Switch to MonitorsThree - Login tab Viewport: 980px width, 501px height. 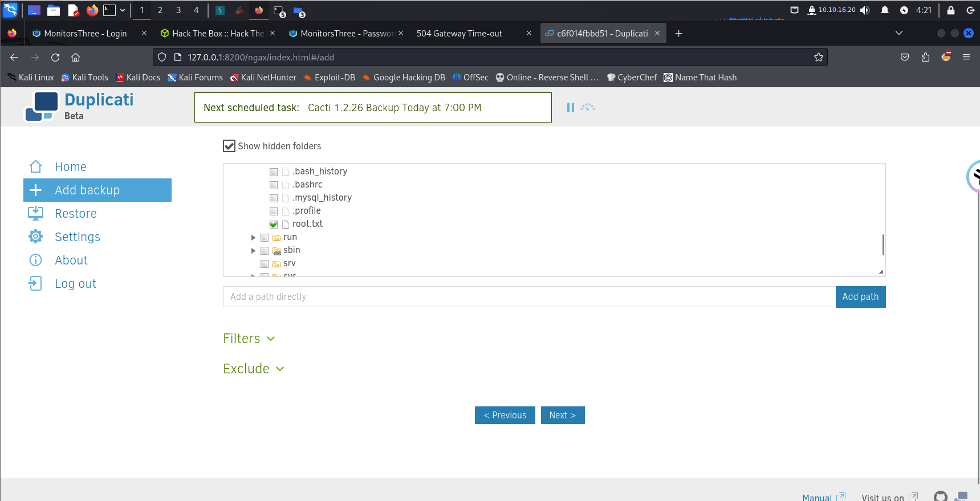click(x=86, y=34)
